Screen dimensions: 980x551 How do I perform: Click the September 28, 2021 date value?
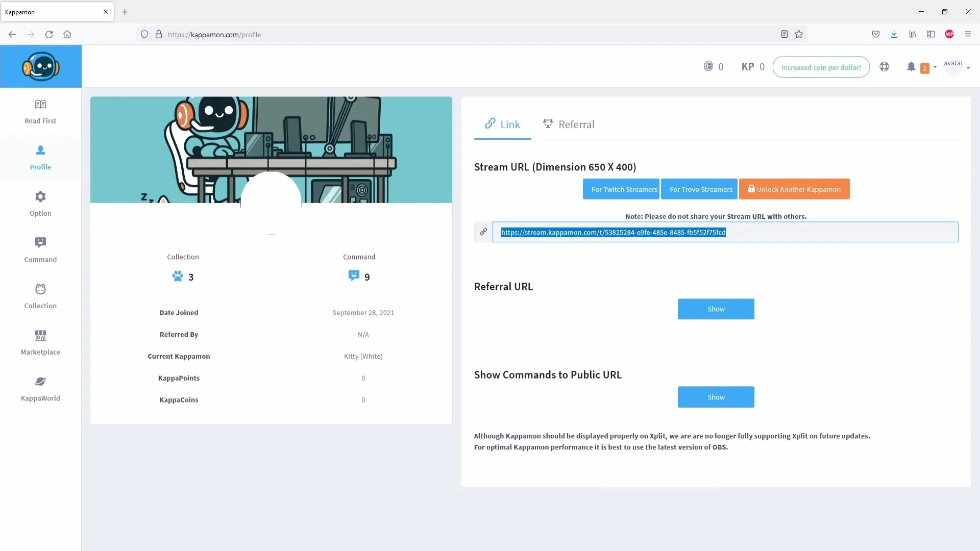363,313
